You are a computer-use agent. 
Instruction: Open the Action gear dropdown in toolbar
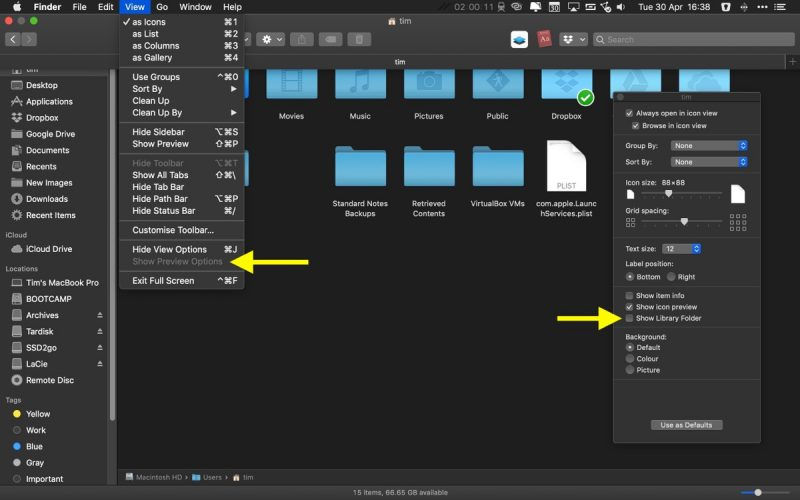pyautogui.click(x=270, y=39)
